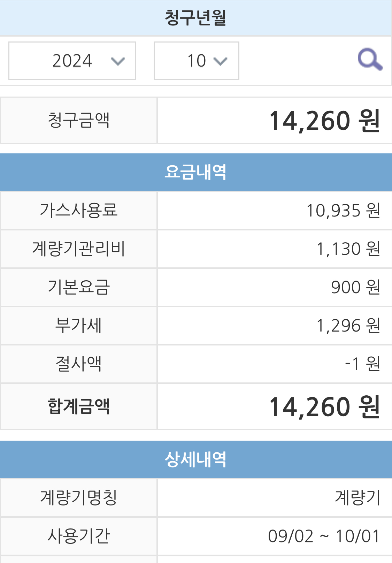Click the -1 원 절사액 value

(362, 364)
